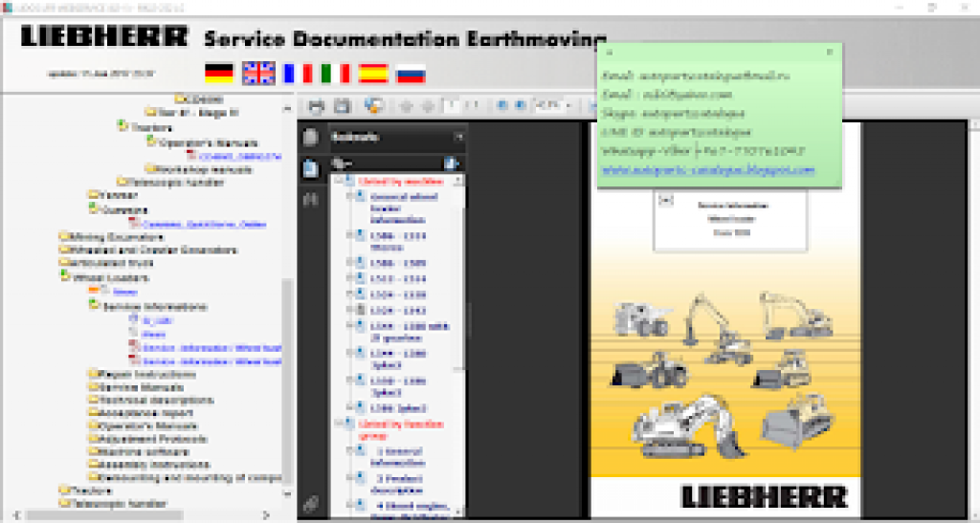This screenshot has width=980, height=523.
Task: Choose the French flag language
Action: [298, 73]
